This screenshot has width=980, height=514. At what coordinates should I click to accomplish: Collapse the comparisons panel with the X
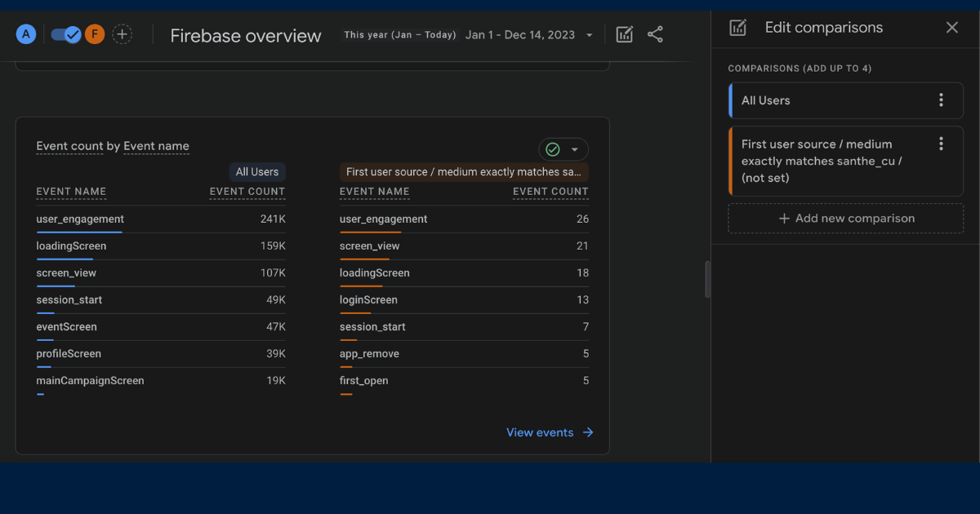pos(951,27)
